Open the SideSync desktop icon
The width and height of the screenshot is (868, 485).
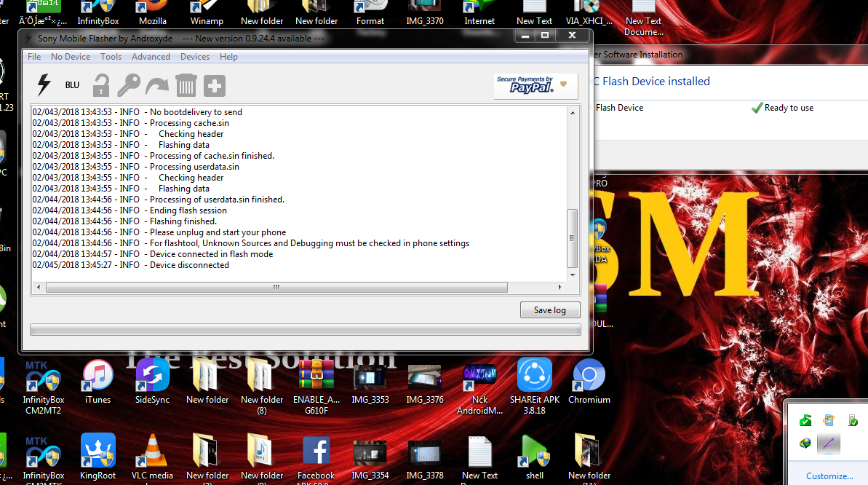[152, 382]
